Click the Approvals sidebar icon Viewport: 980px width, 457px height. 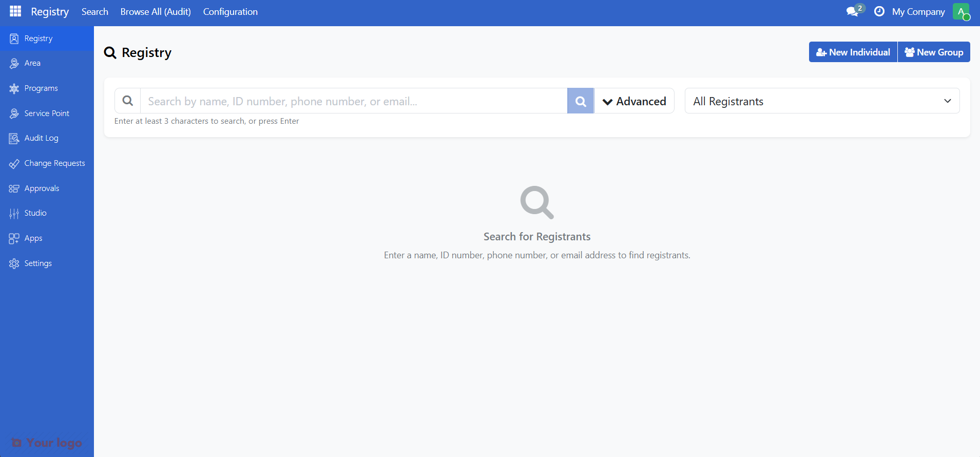click(14, 188)
